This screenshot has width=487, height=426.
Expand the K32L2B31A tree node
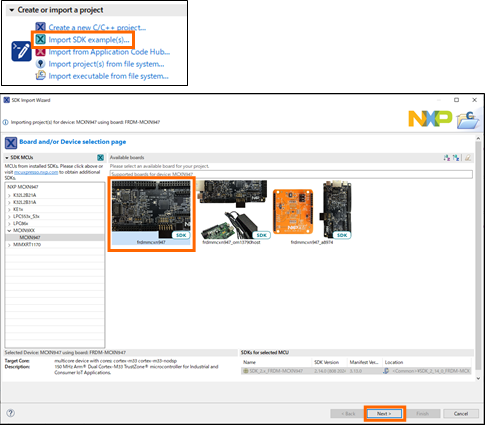pyautogui.click(x=9, y=202)
